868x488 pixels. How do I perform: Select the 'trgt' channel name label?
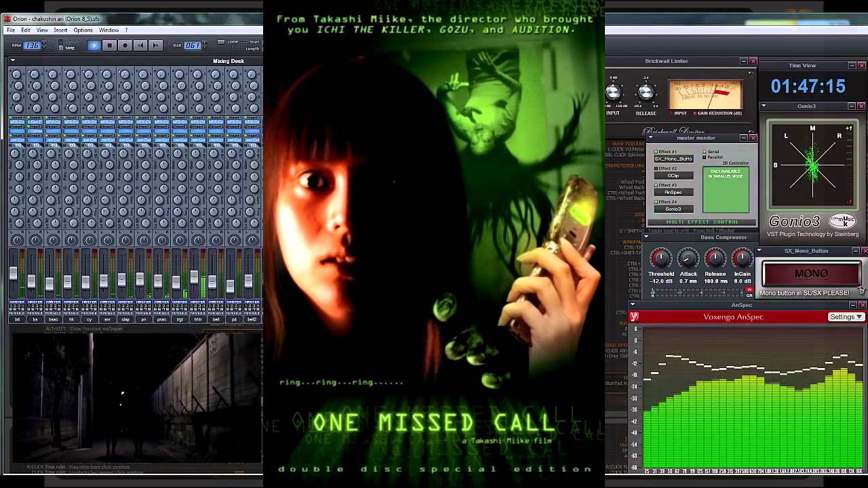(180, 319)
